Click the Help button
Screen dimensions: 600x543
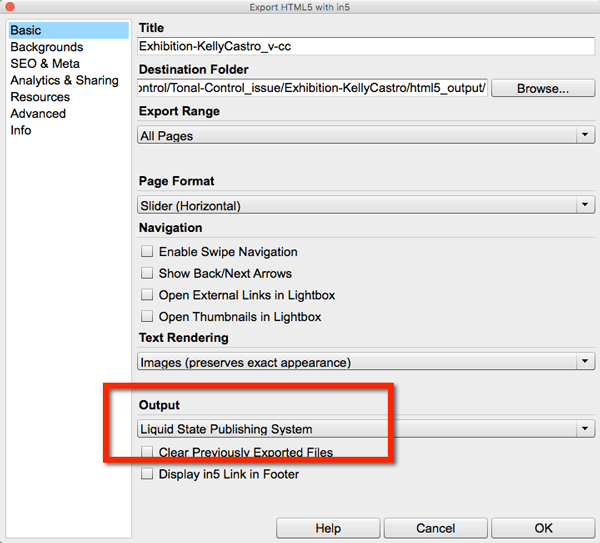[x=328, y=528]
